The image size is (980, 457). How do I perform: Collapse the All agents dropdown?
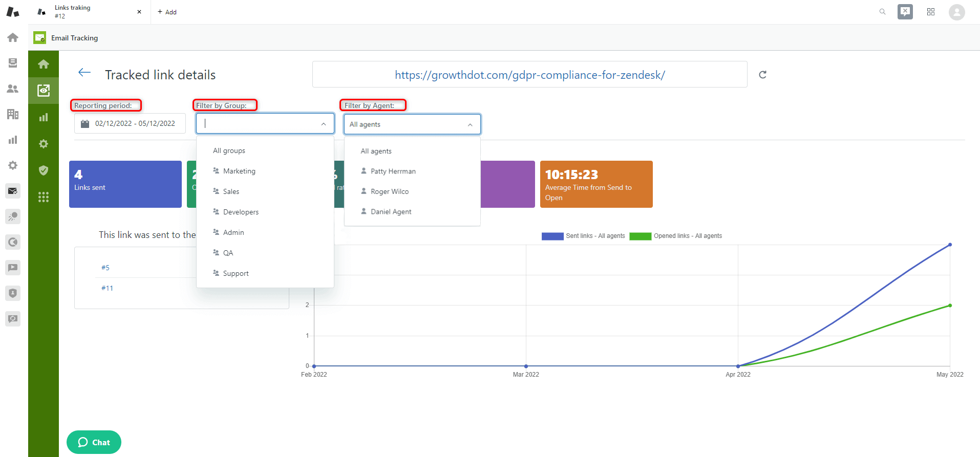pyautogui.click(x=470, y=124)
